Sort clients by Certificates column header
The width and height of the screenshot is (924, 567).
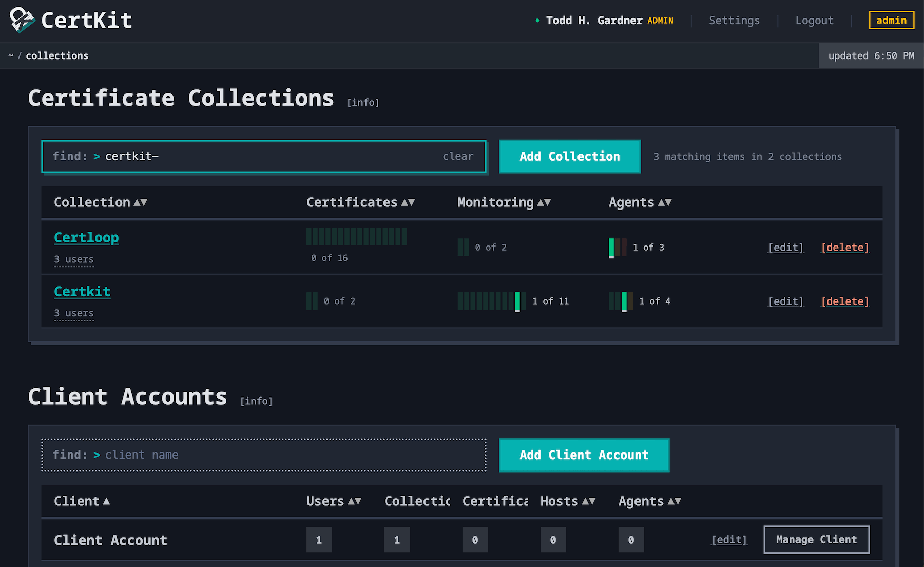495,501
